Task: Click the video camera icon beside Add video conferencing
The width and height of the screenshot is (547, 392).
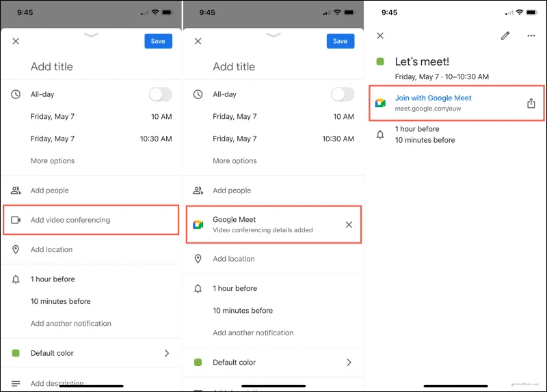Action: tap(16, 220)
